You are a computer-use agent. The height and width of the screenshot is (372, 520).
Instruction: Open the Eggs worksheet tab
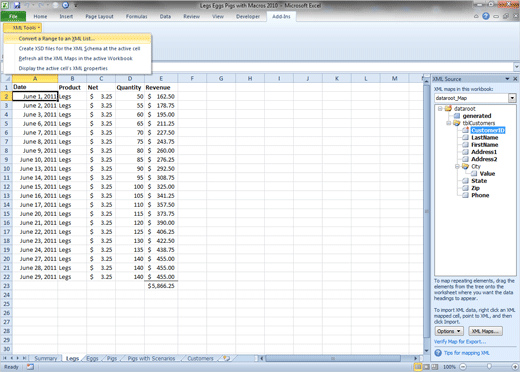click(x=92, y=358)
